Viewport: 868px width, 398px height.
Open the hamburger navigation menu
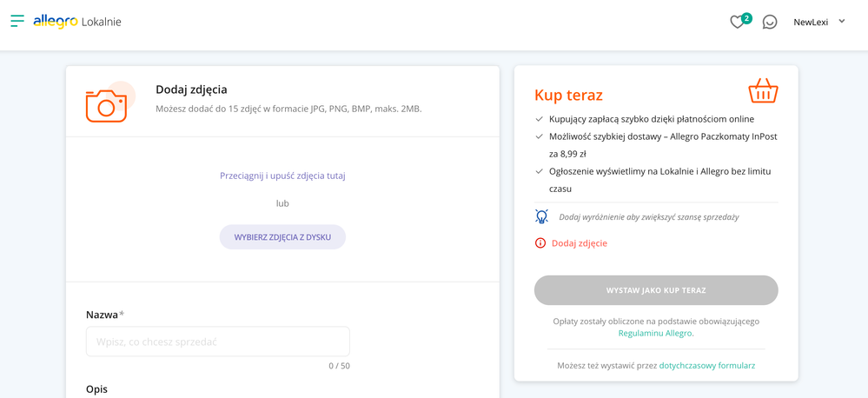[17, 21]
